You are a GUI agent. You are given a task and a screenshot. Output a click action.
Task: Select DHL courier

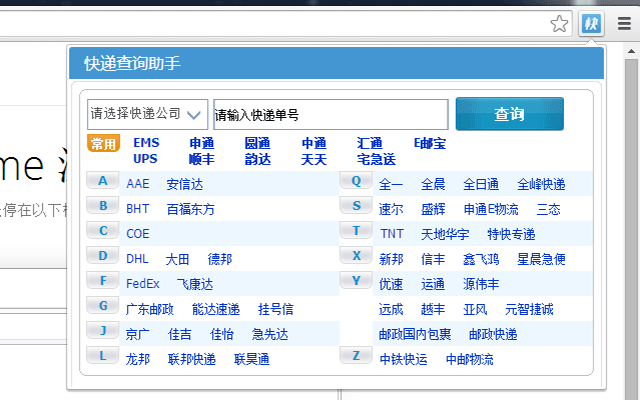pyautogui.click(x=137, y=259)
